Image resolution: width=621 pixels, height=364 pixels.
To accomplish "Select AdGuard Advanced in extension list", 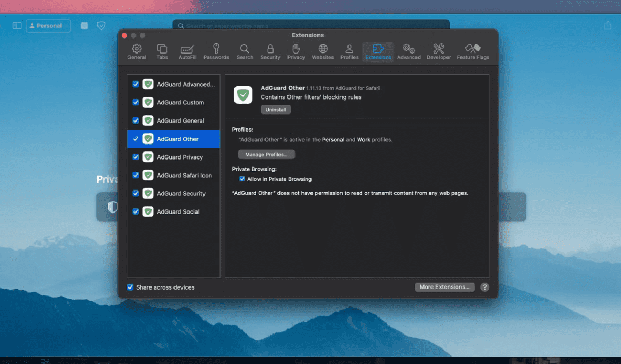I will pyautogui.click(x=173, y=84).
